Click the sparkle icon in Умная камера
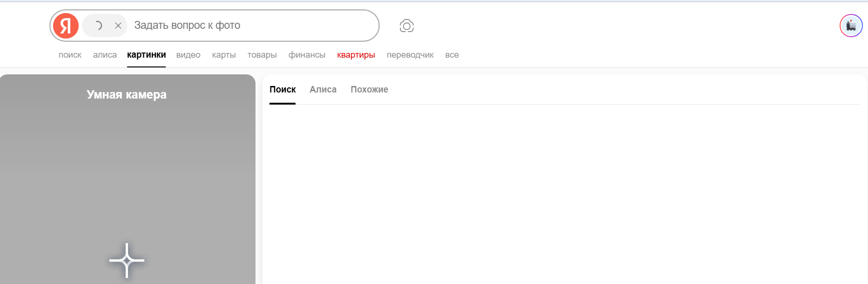The image size is (868, 284). tap(127, 260)
